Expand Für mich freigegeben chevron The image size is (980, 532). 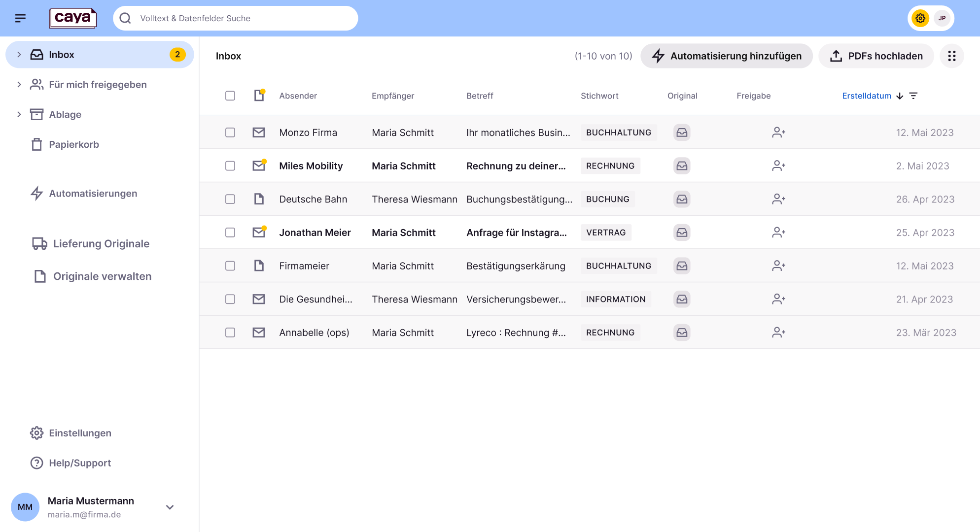[x=19, y=85]
